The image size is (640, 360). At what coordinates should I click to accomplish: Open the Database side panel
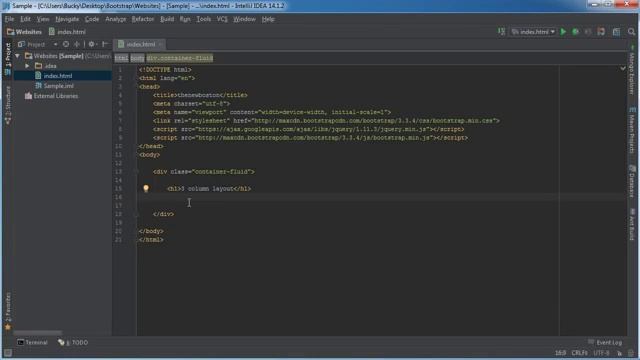click(632, 182)
